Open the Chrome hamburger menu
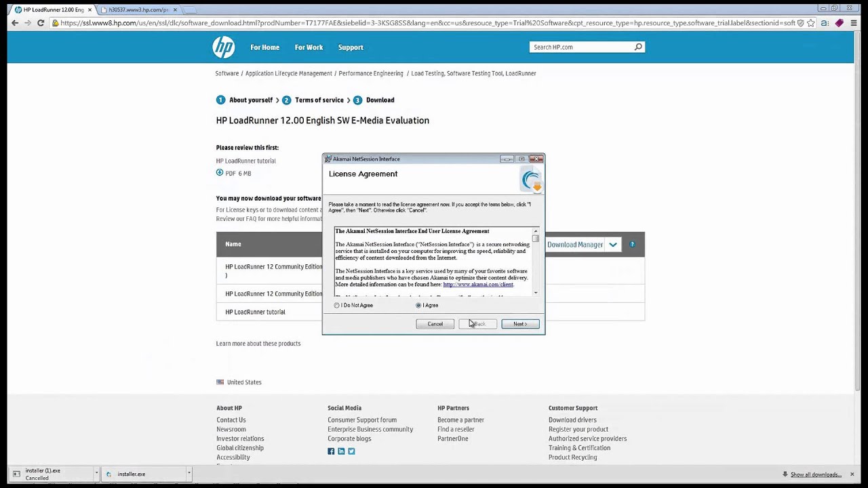This screenshot has height=488, width=868. (x=853, y=22)
